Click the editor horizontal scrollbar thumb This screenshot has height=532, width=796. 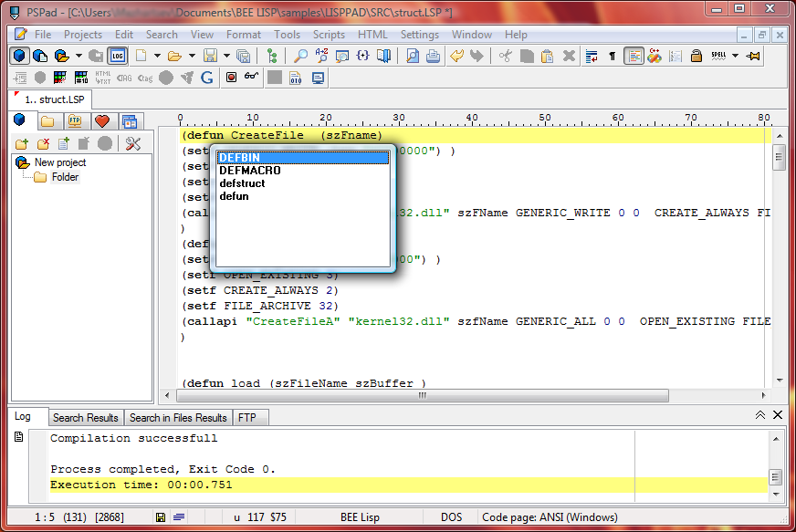point(422,396)
